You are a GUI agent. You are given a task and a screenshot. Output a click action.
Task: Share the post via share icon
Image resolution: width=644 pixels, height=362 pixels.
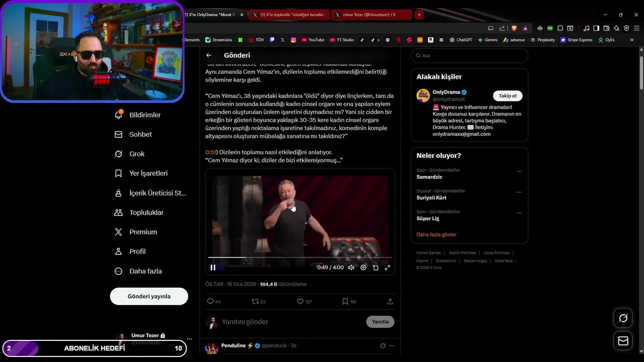click(390, 302)
